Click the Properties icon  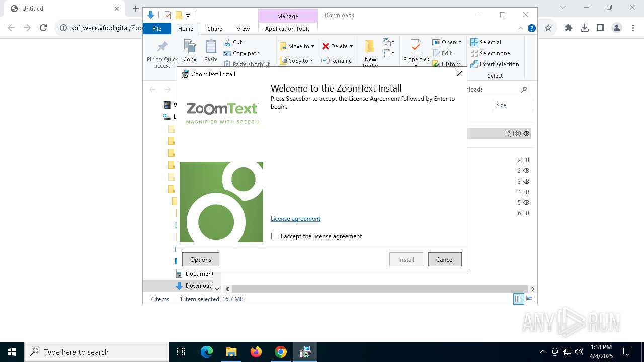(416, 47)
